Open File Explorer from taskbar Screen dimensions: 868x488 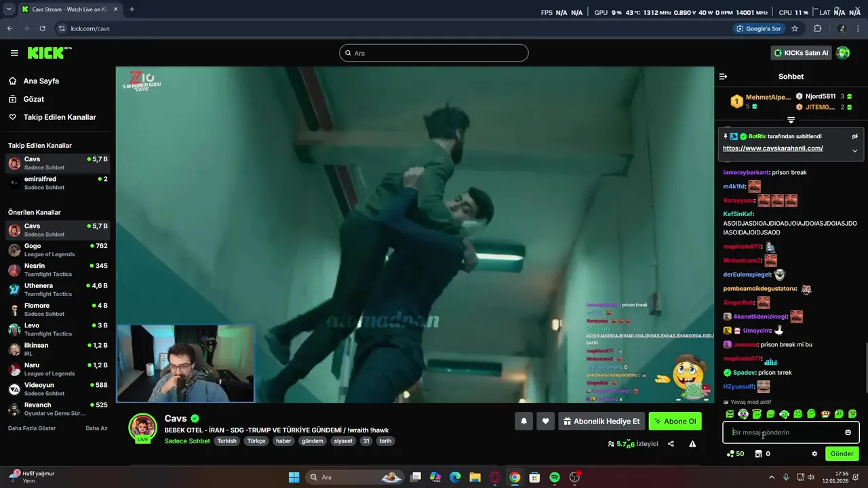click(475, 477)
